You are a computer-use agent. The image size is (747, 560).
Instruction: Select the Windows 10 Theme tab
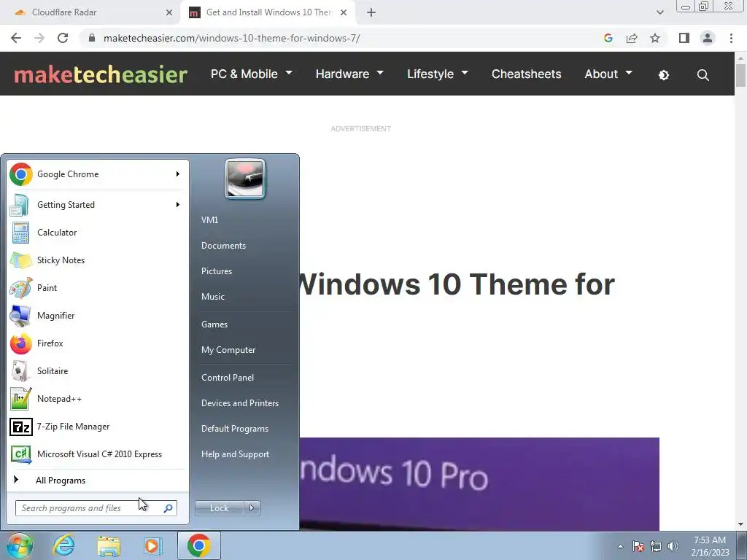coord(268,12)
